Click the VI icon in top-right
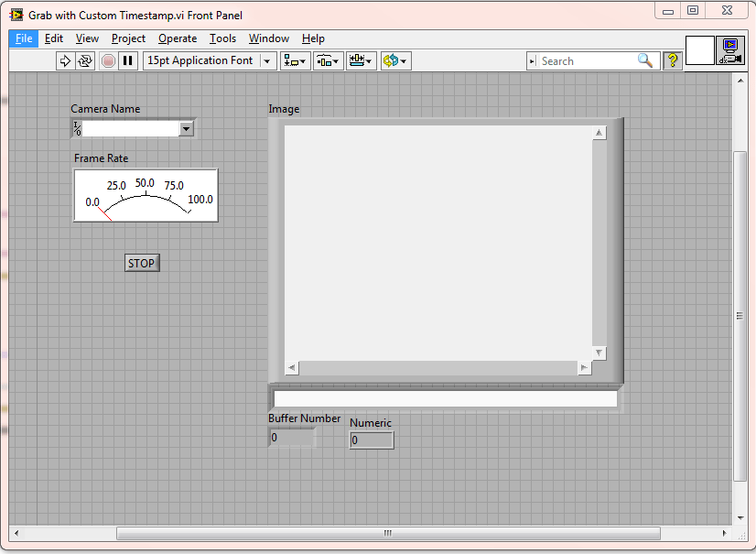 point(730,50)
